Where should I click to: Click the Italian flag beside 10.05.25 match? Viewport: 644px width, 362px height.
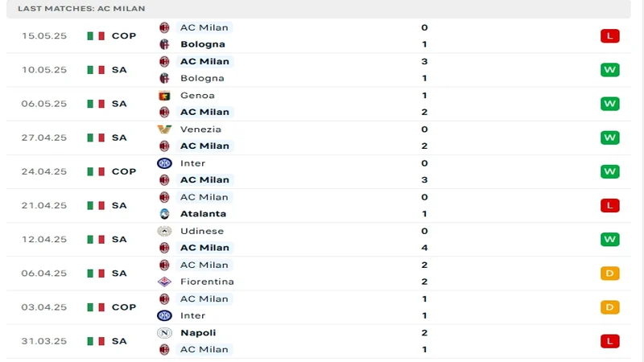coord(96,70)
